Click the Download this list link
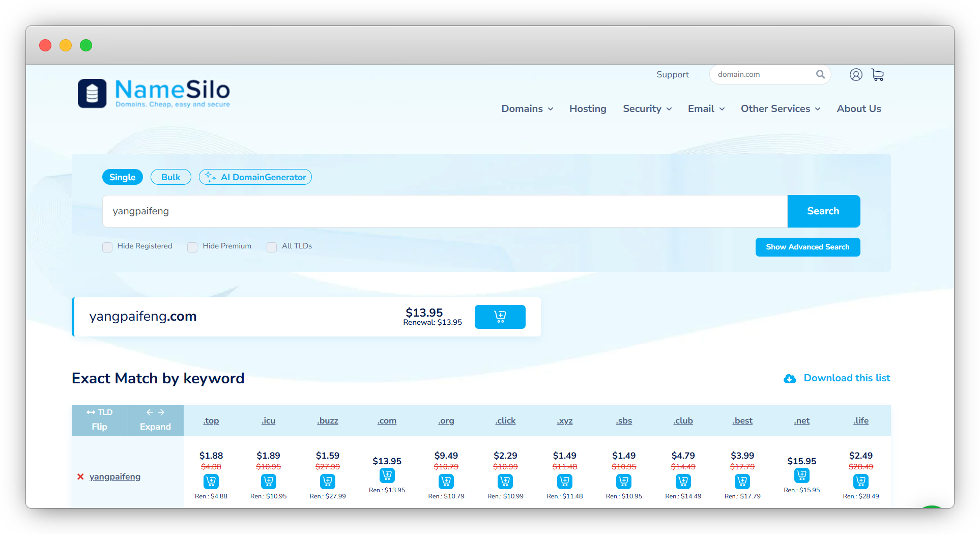Screen dimensions: 980x534 [846, 378]
